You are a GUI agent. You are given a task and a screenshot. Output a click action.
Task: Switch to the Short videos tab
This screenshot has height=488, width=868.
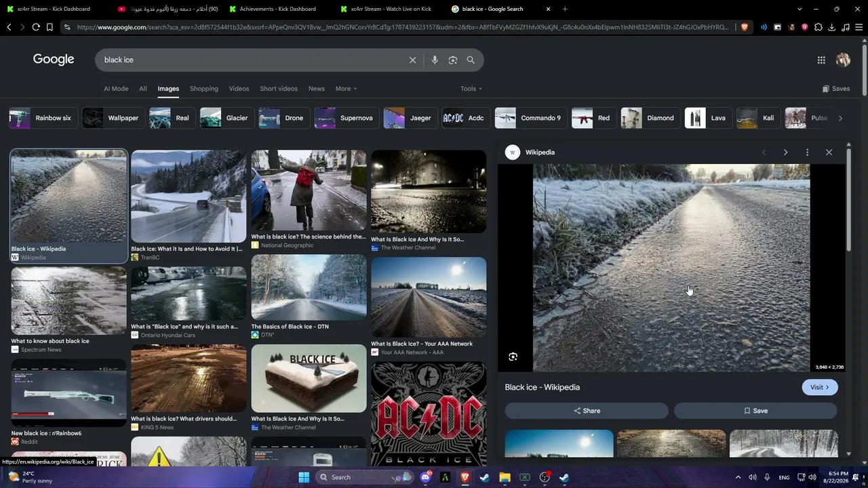click(x=279, y=89)
